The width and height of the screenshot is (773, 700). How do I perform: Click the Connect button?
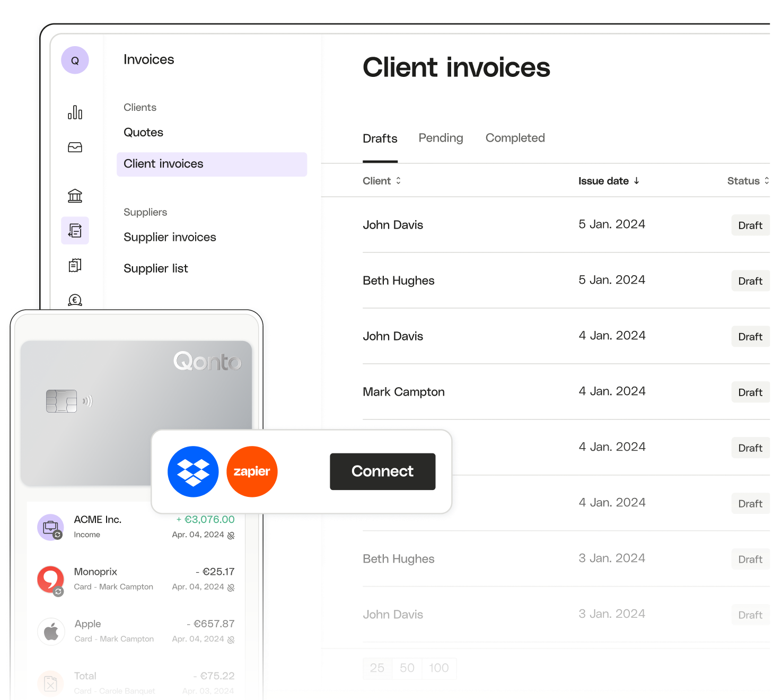coord(382,471)
